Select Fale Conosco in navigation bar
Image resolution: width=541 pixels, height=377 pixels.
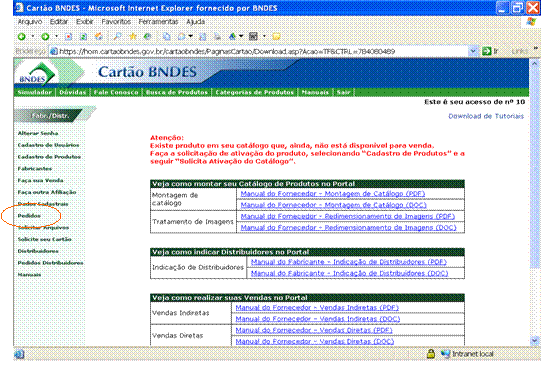point(116,92)
